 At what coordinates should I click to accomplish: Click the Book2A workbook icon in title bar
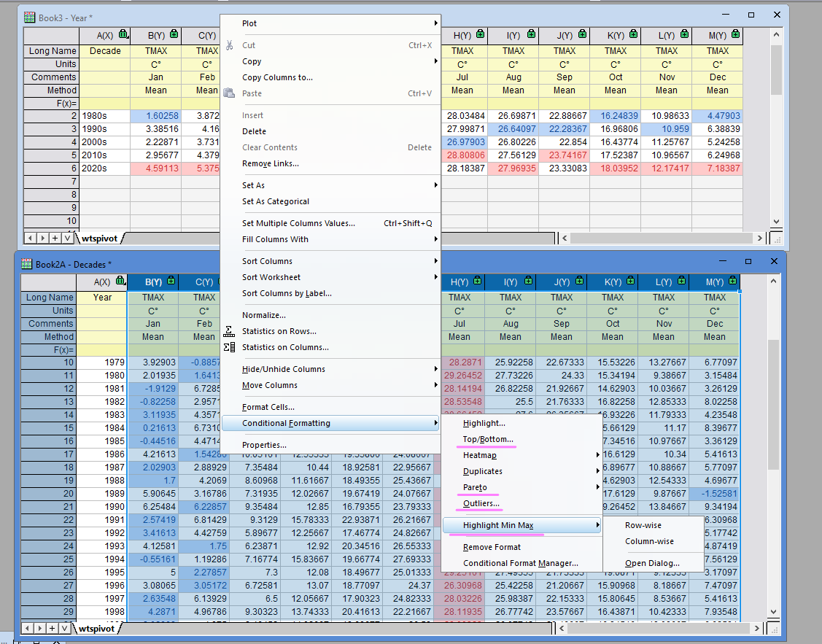click(27, 264)
